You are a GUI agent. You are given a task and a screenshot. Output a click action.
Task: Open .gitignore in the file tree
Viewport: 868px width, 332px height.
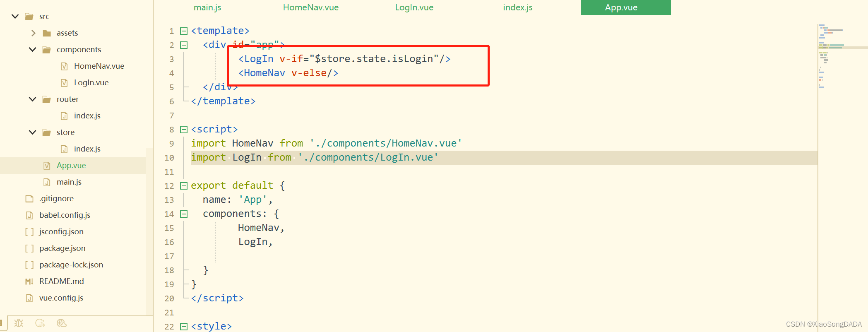coord(56,199)
